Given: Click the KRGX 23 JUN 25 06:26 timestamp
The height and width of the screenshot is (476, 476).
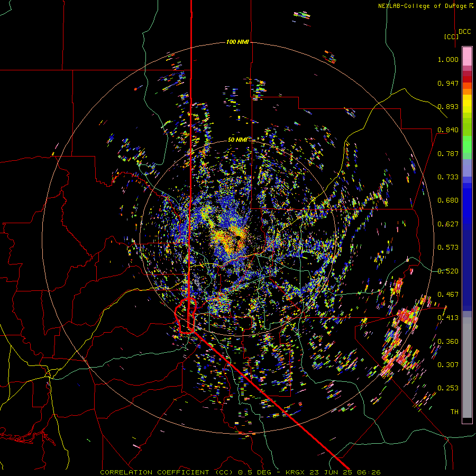Looking at the screenshot, I should tap(333, 472).
